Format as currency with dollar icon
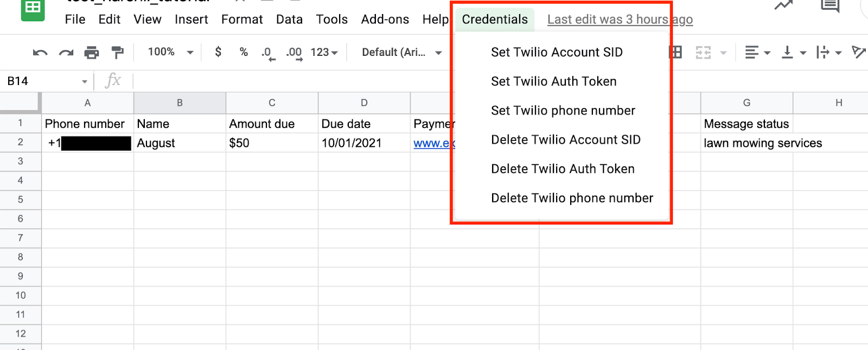 point(218,52)
